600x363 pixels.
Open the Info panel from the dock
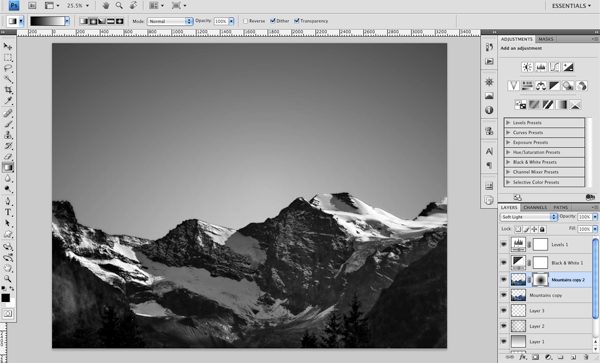tap(489, 110)
